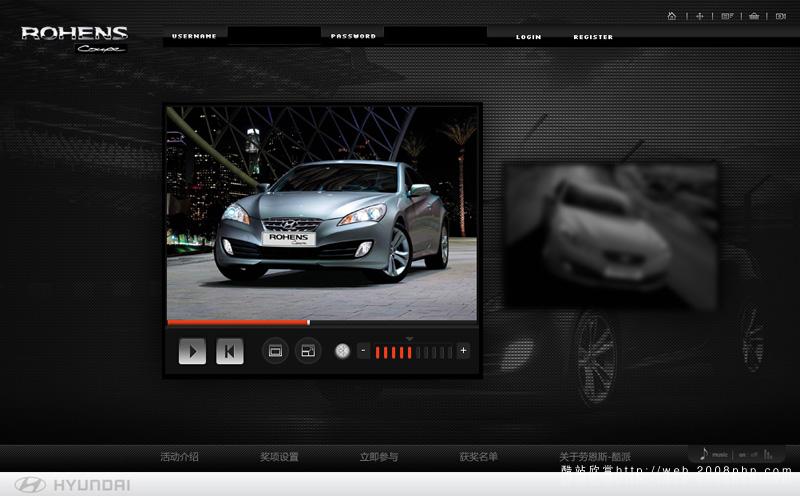The image size is (800, 496).
Task: Click the shopping basket icon at top right
Action: coord(754,16)
